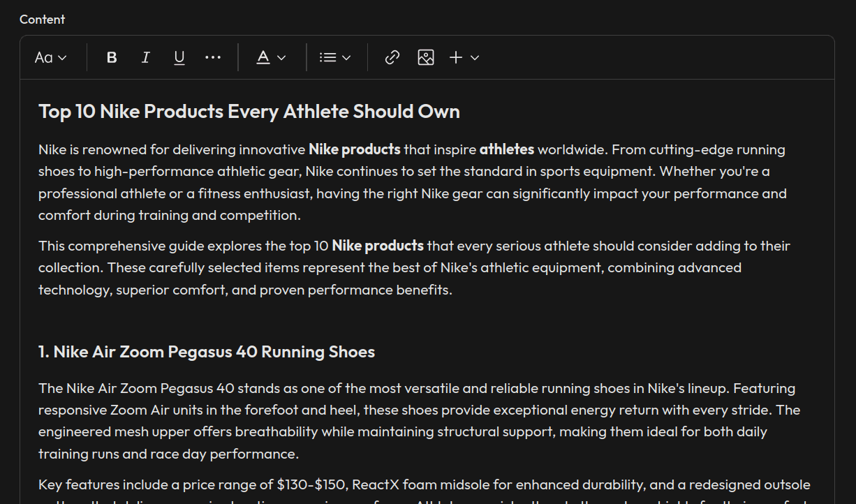This screenshot has height=504, width=856.
Task: Toggle underline formatting in the toolbar
Action: pyautogui.click(x=179, y=57)
